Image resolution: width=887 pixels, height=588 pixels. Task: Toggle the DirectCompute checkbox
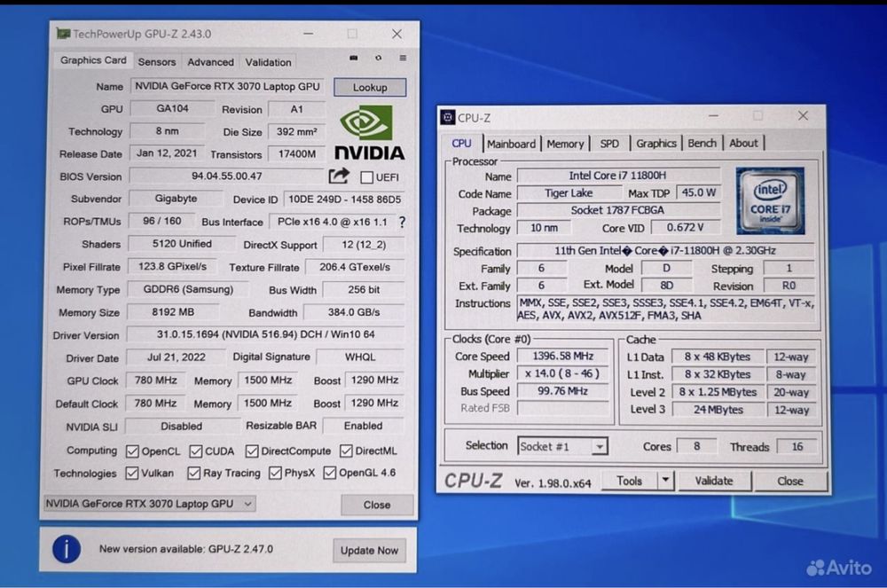click(x=252, y=451)
